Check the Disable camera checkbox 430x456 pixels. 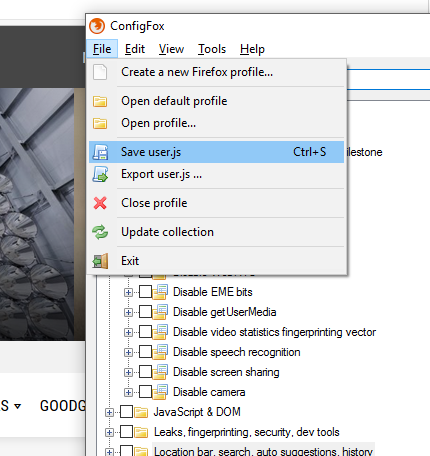coord(145,392)
